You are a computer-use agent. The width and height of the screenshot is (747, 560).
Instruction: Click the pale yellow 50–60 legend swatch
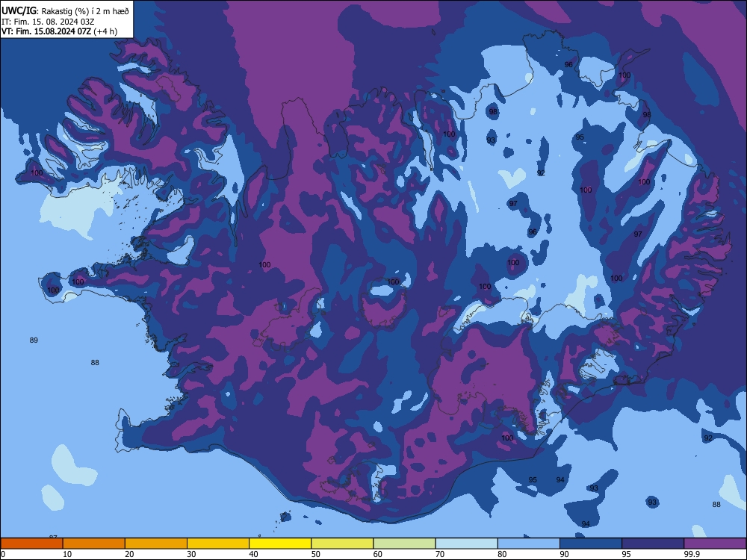[x=342, y=544]
